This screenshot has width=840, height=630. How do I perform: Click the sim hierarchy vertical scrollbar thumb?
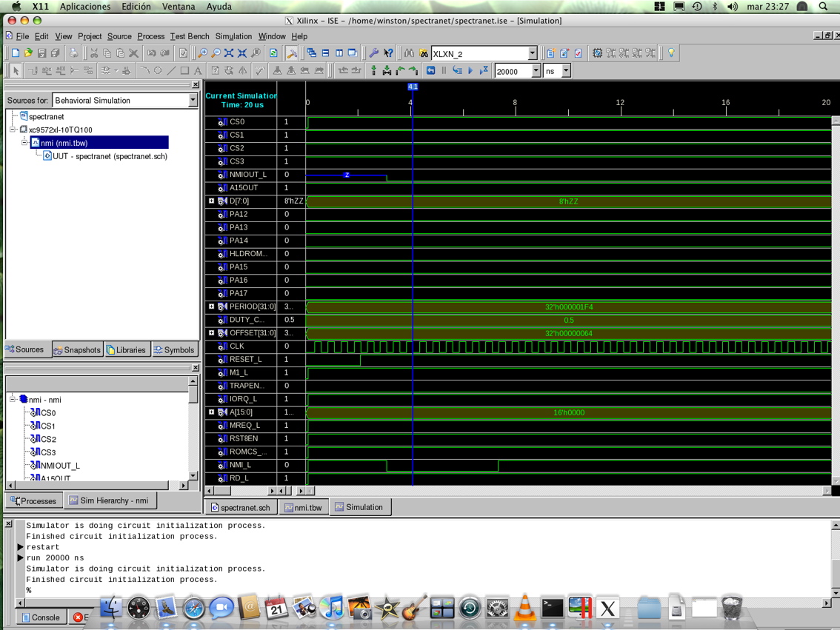point(193,394)
